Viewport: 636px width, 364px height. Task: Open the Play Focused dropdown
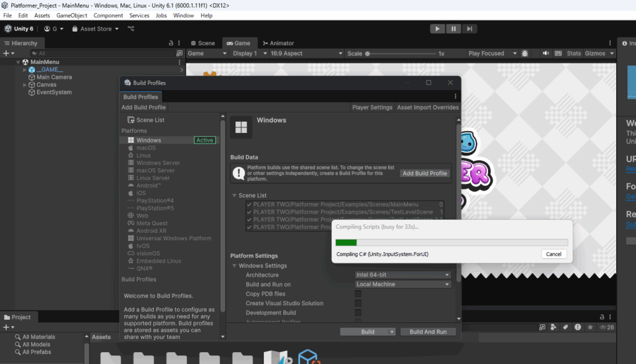click(492, 53)
